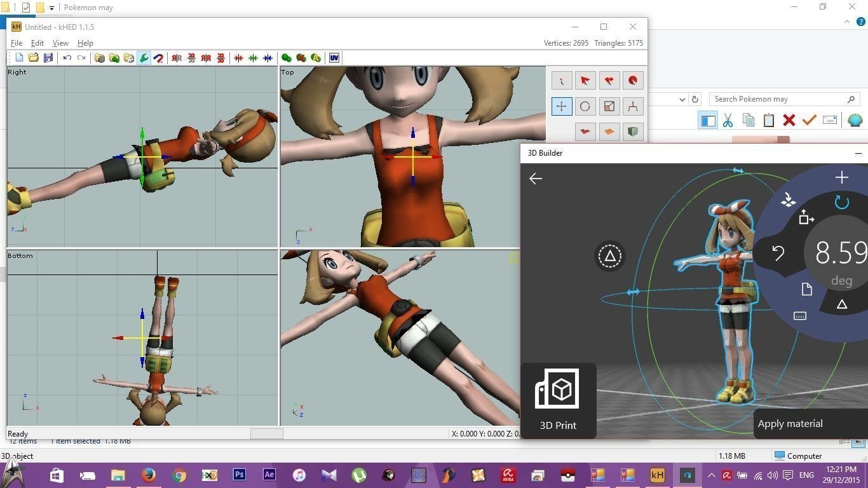Undo the last action in kHED toolbar
This screenshot has width=868, height=488.
67,58
